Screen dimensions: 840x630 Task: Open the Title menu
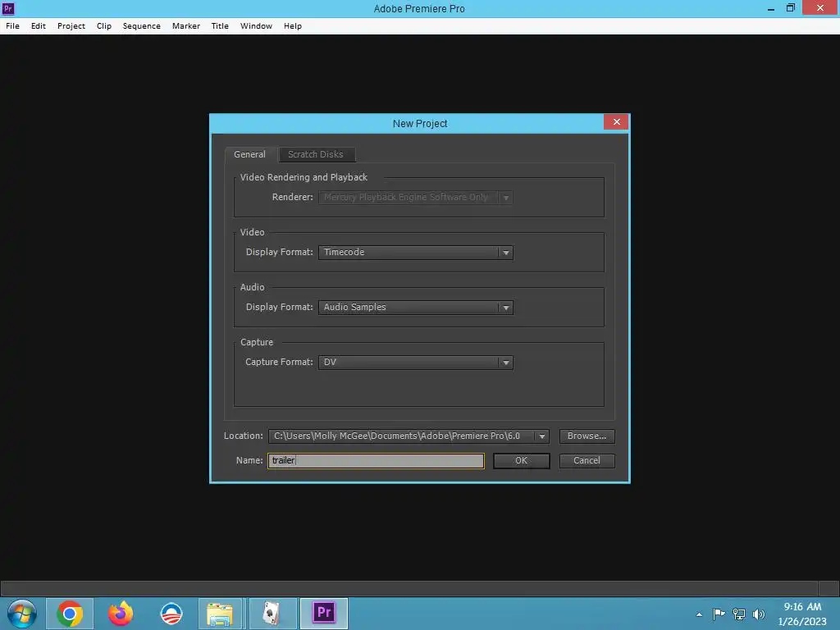tap(220, 25)
